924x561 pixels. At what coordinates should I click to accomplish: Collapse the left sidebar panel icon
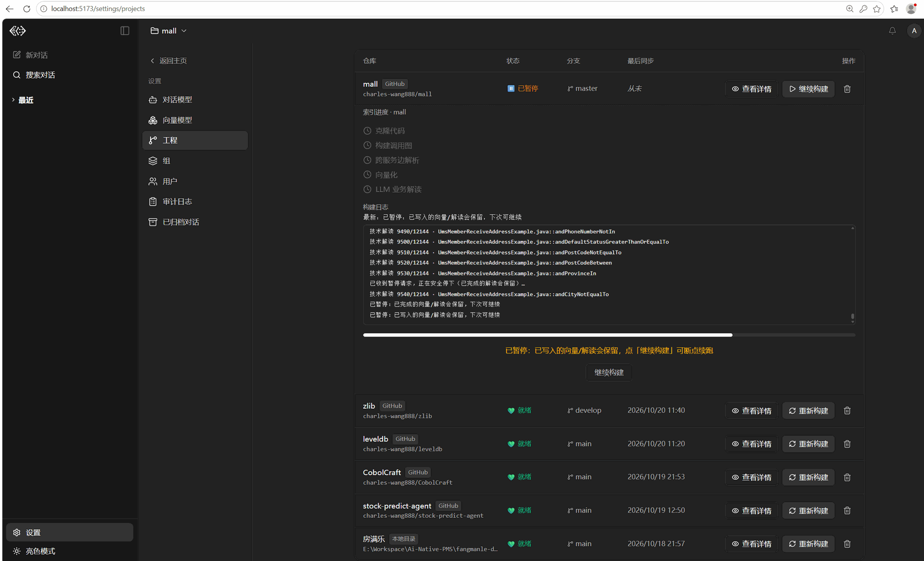pos(125,31)
